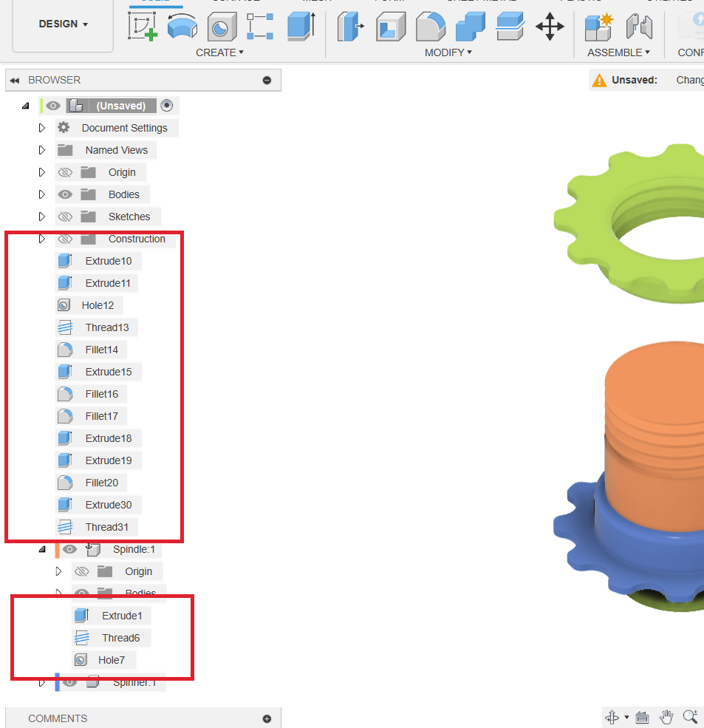The height and width of the screenshot is (728, 704).
Task: Select the Hole tool in Create group
Action: (x=221, y=27)
